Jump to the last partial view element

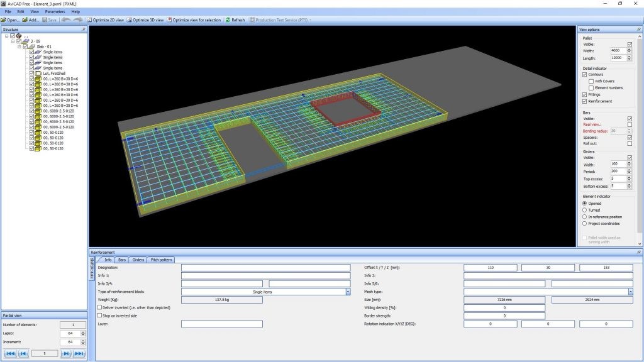(x=79, y=354)
